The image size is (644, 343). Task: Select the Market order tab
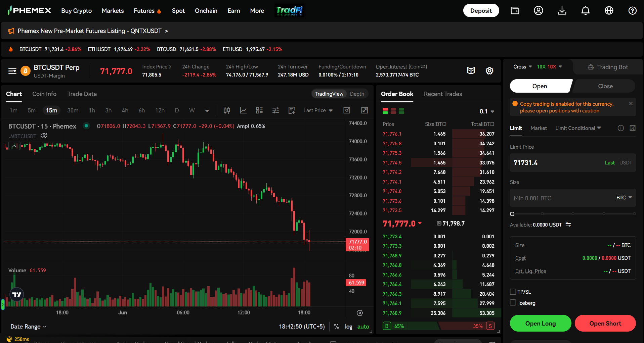click(539, 128)
